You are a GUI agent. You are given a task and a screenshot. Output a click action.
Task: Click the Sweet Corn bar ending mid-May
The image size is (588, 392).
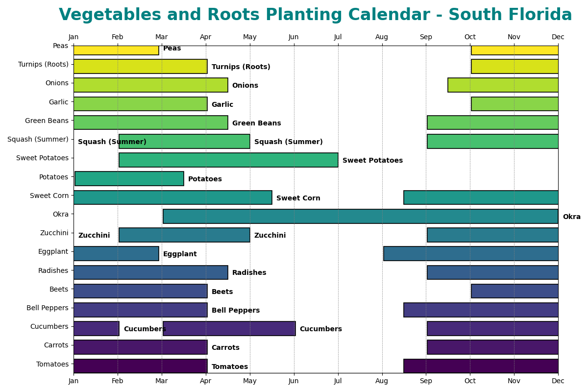tap(172, 197)
